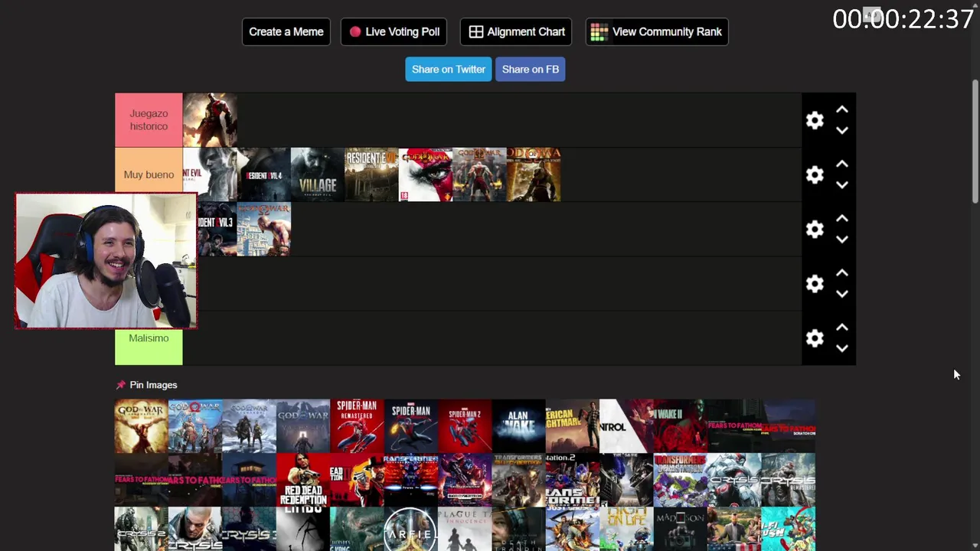The width and height of the screenshot is (980, 551).
Task: Click the page vertical scrollbar
Action: pos(975,142)
